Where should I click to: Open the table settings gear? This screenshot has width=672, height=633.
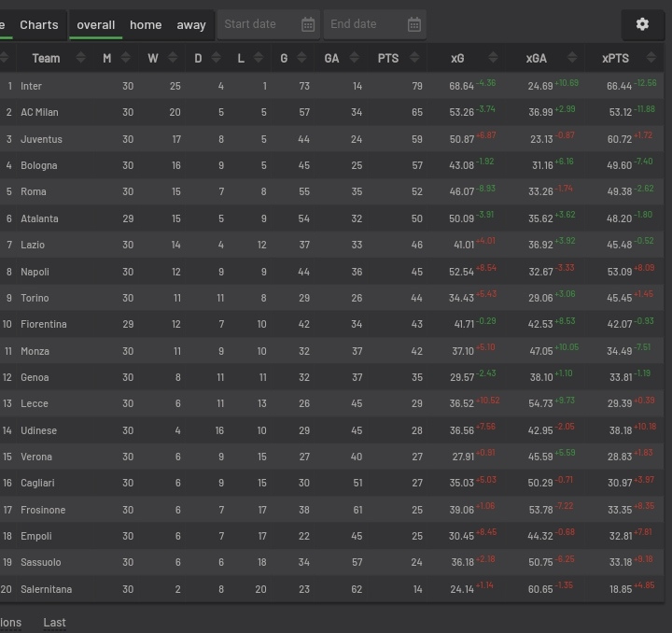[x=642, y=24]
